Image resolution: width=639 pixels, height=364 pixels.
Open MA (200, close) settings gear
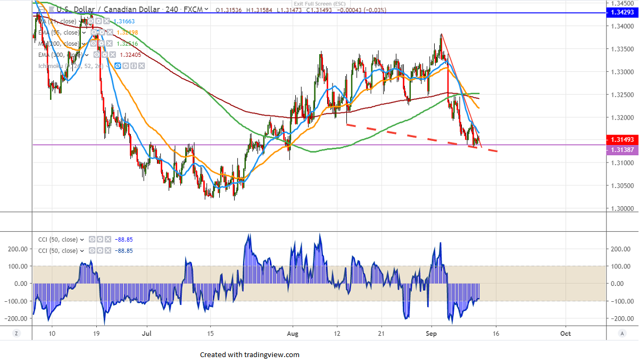pyautogui.click(x=101, y=44)
